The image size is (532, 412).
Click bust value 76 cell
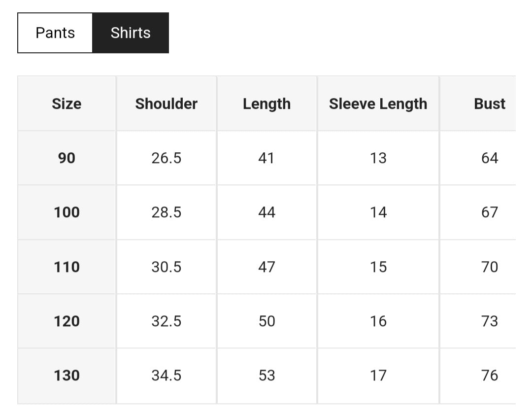[489, 376]
